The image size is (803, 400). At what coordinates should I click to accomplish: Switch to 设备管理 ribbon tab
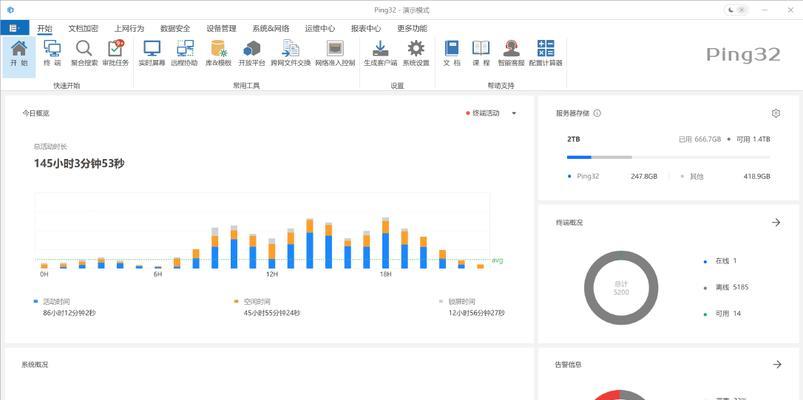pos(221,28)
